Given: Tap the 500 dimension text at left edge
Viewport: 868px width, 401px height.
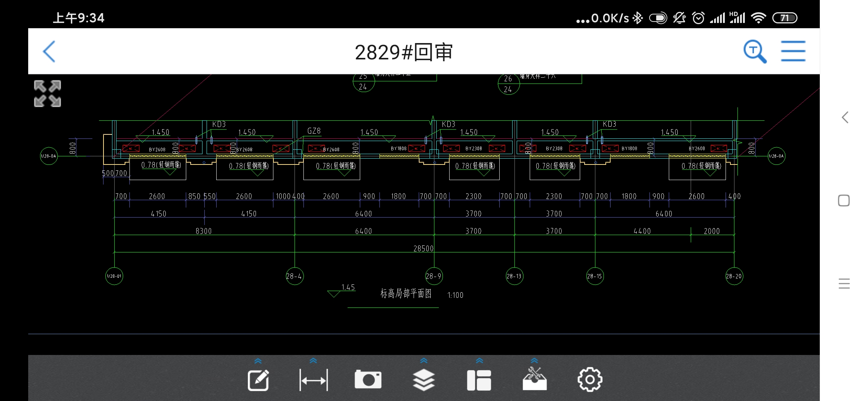Looking at the screenshot, I should coord(108,173).
